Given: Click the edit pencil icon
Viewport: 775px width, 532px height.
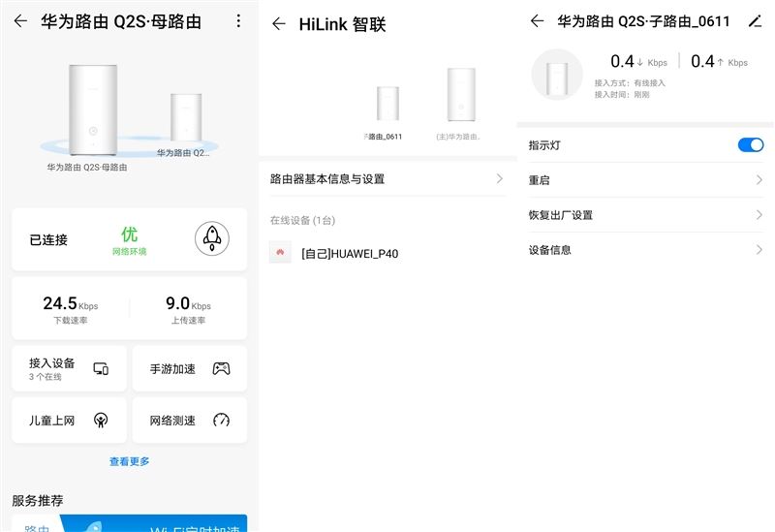Looking at the screenshot, I should coord(756,21).
